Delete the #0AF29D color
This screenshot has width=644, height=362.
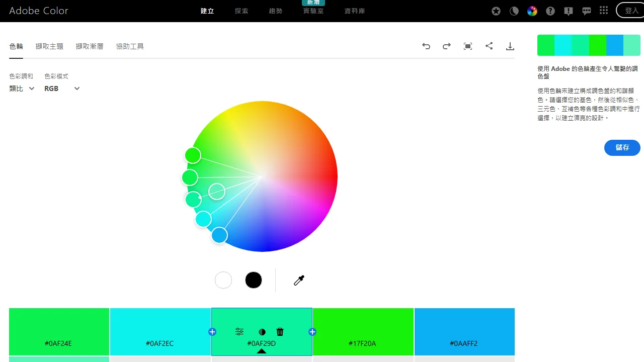pyautogui.click(x=280, y=332)
